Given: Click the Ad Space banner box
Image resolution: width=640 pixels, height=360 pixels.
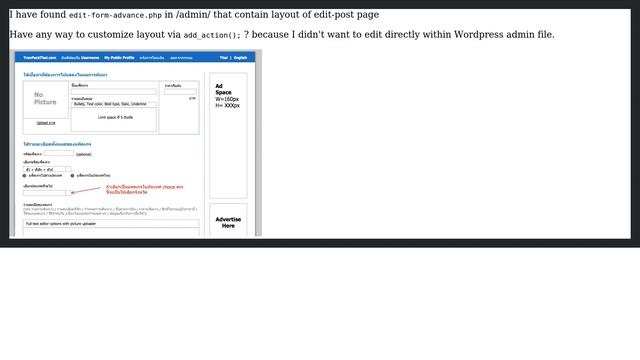Looking at the screenshot, I should click(x=228, y=136).
